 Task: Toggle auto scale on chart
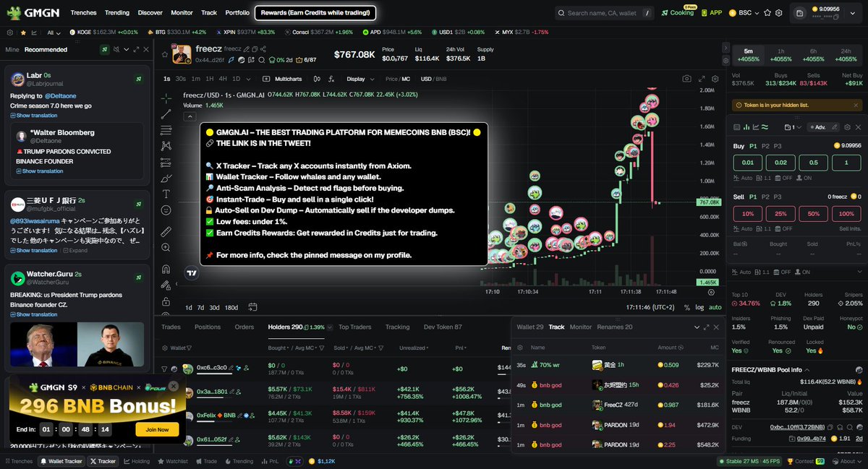(x=715, y=307)
